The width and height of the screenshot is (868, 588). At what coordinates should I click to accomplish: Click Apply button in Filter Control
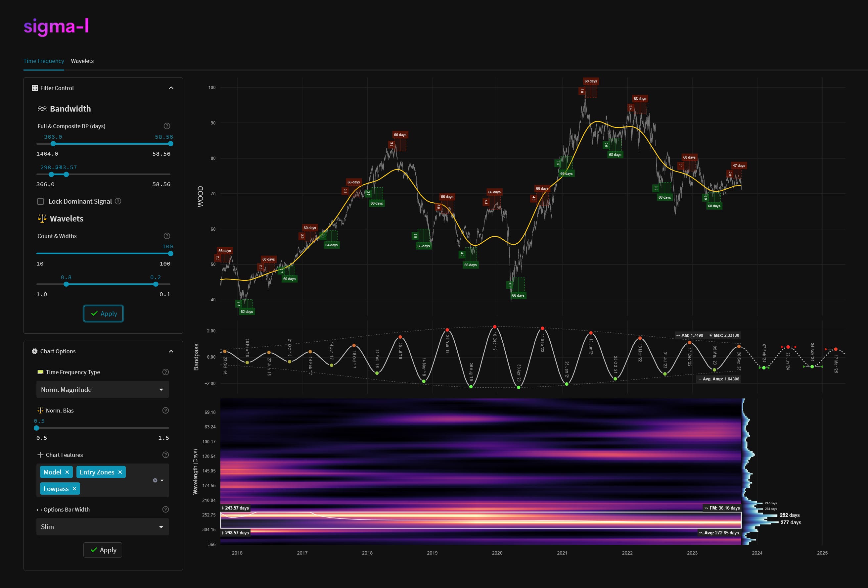coord(104,314)
